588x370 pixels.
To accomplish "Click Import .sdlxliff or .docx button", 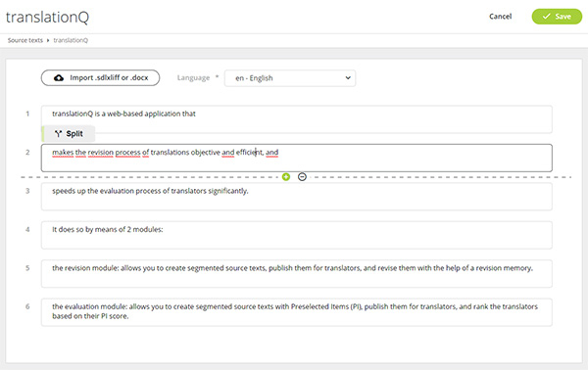I will point(101,78).
